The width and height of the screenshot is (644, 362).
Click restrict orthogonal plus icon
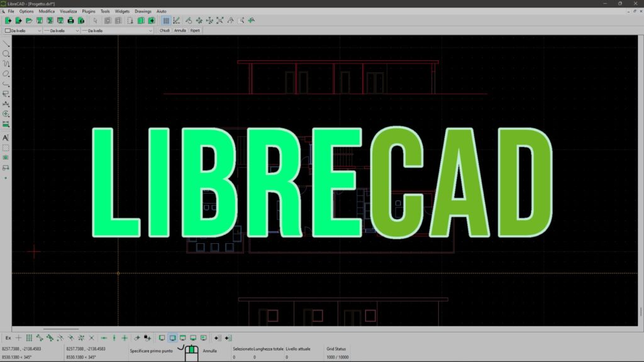pos(125,337)
